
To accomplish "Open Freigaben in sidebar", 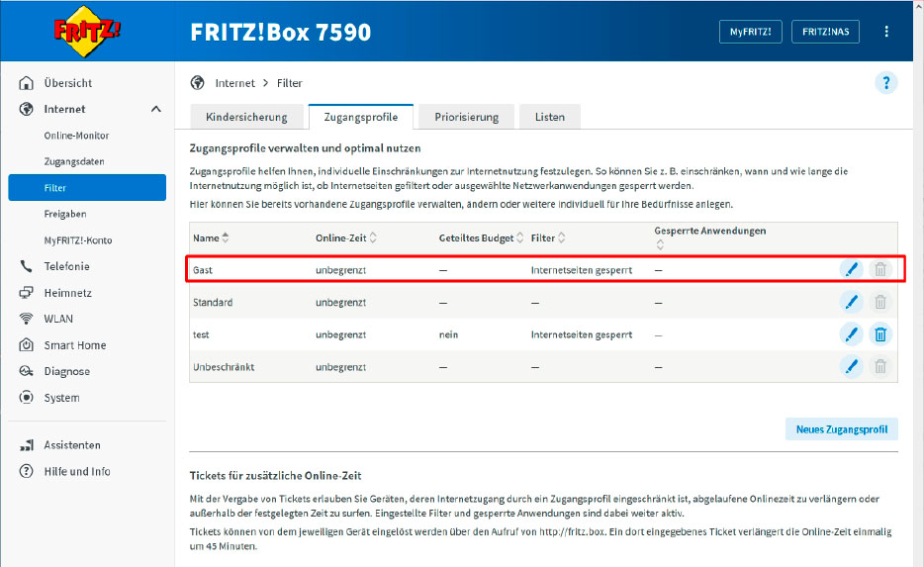I will [x=65, y=214].
